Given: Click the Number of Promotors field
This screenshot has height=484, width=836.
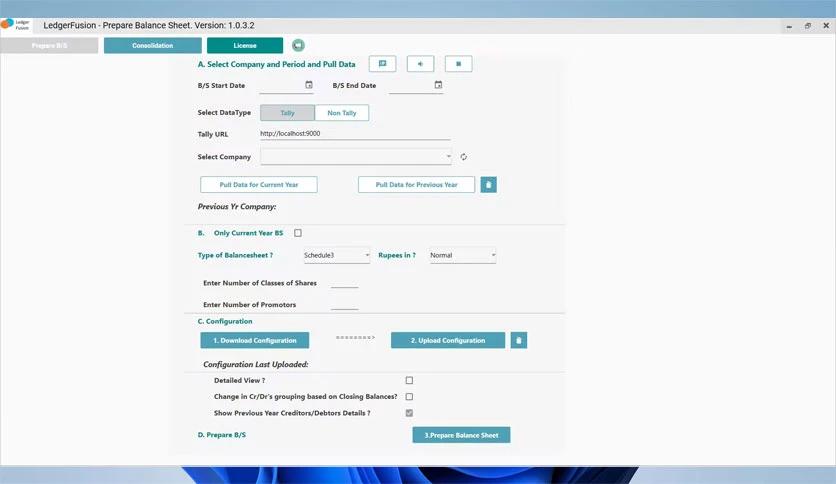Looking at the screenshot, I should [x=344, y=304].
